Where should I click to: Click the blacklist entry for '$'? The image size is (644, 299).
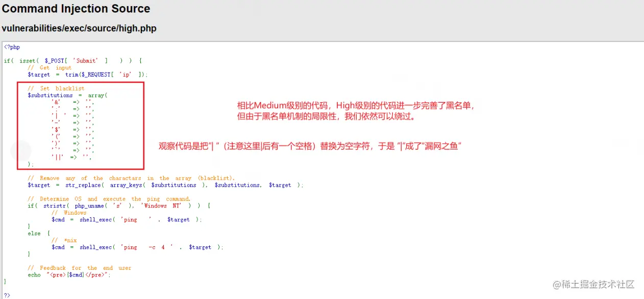73,130
